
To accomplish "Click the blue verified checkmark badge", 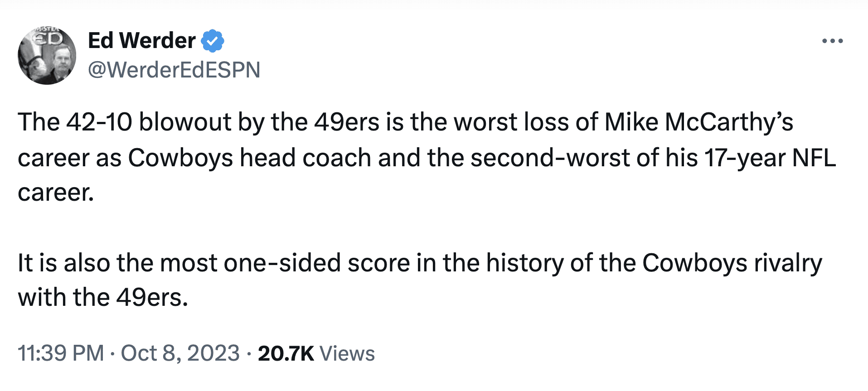I will 212,41.
